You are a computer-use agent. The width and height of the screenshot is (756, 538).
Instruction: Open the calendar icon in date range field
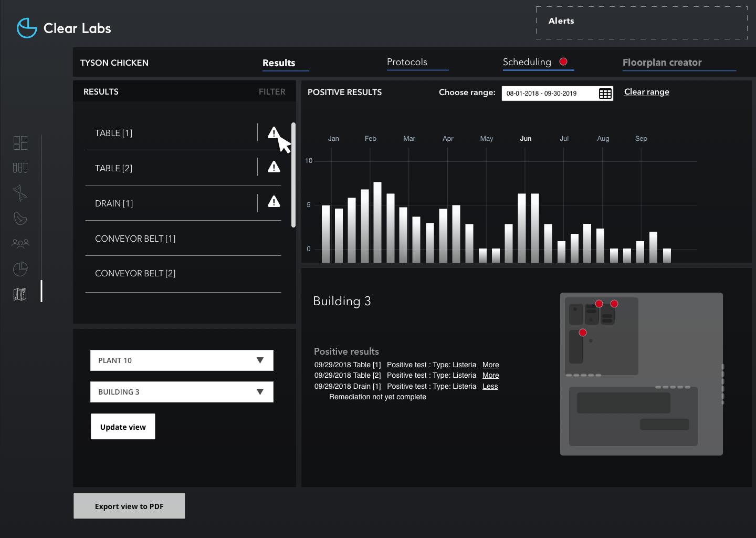click(x=605, y=94)
